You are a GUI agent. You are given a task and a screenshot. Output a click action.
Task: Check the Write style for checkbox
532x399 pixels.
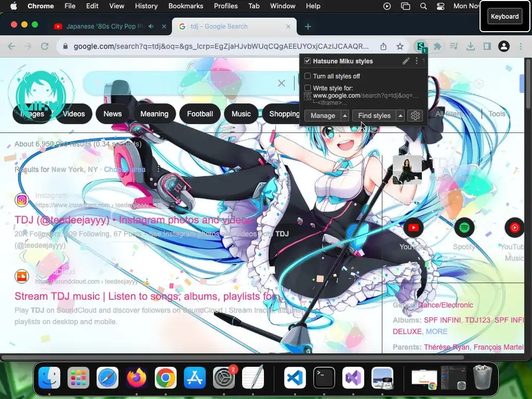(x=308, y=88)
